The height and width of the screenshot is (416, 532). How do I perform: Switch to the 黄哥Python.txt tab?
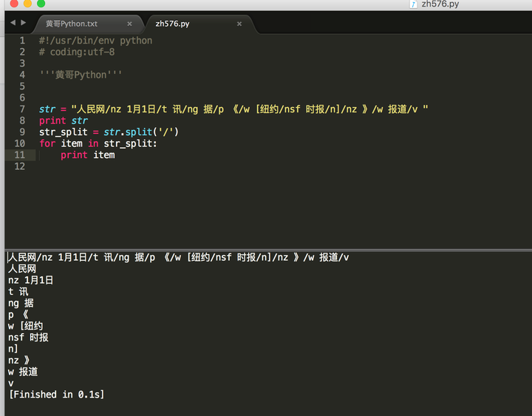pyautogui.click(x=72, y=24)
